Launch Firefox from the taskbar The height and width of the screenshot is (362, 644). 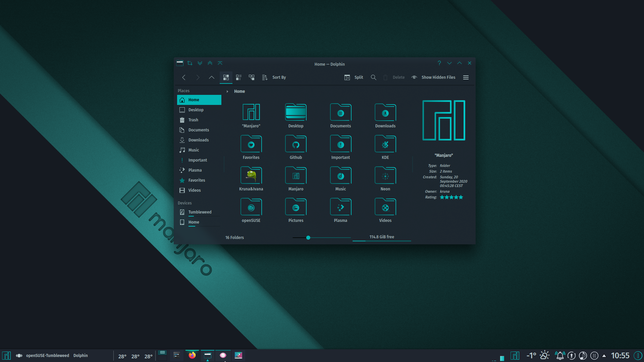192,355
